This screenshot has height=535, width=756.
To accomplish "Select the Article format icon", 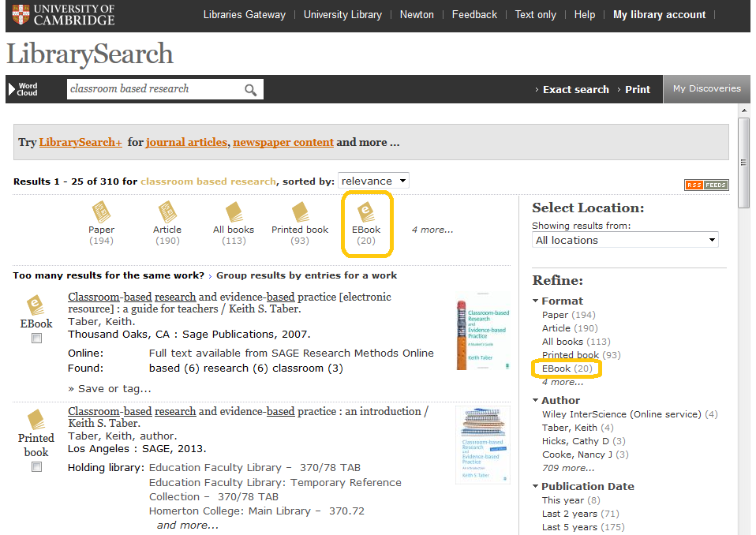I will 167,212.
